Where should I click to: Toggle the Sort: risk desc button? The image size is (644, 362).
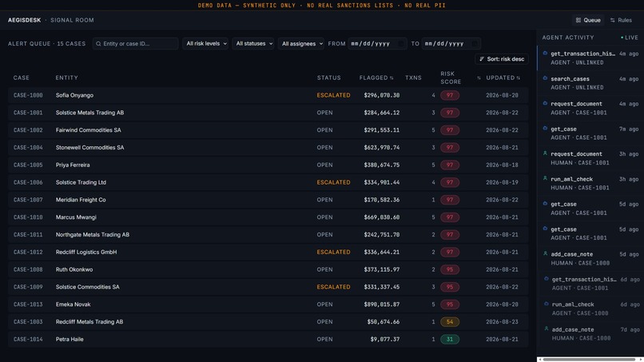[502, 59]
